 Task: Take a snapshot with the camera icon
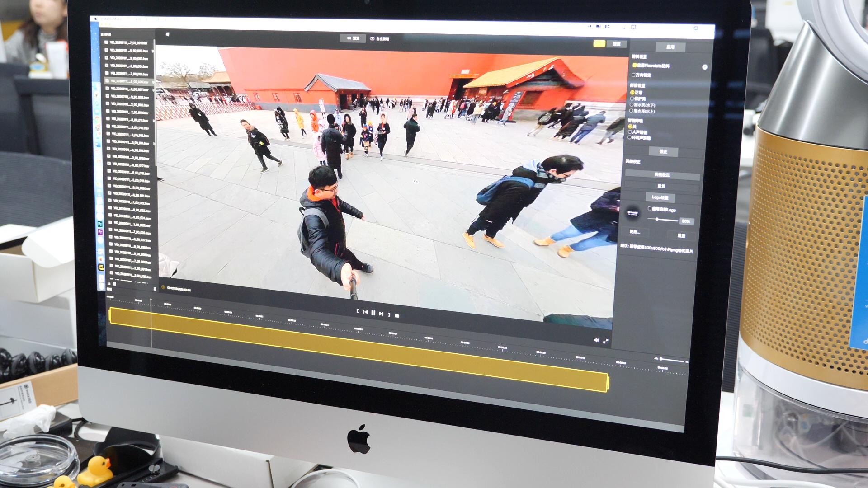click(397, 315)
